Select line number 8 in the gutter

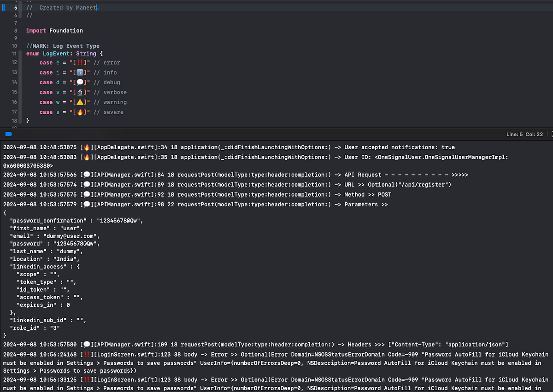[15, 30]
